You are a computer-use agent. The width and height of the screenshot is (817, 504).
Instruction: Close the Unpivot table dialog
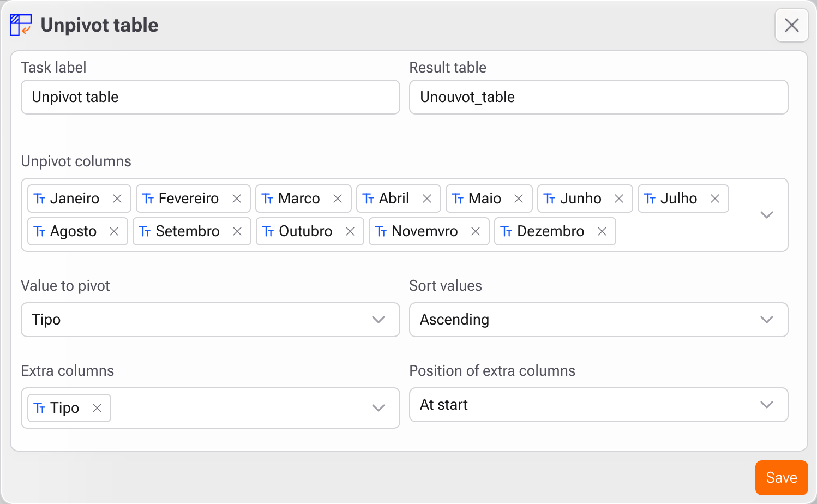tap(791, 25)
